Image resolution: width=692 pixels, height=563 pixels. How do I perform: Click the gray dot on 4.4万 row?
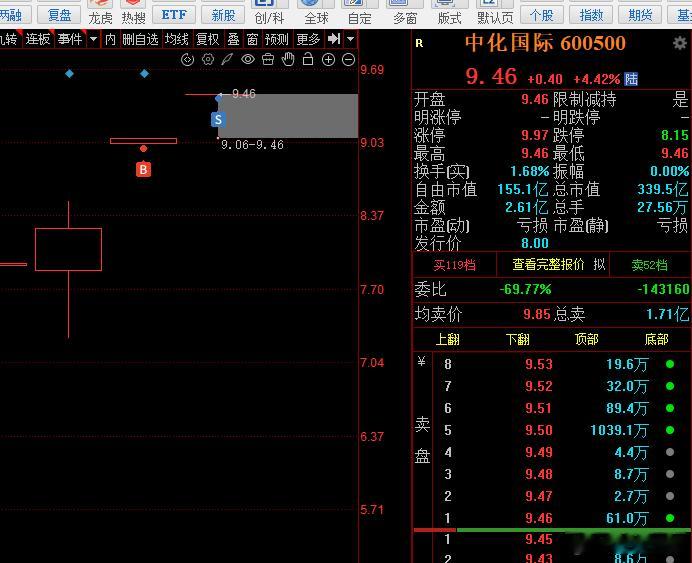point(670,452)
